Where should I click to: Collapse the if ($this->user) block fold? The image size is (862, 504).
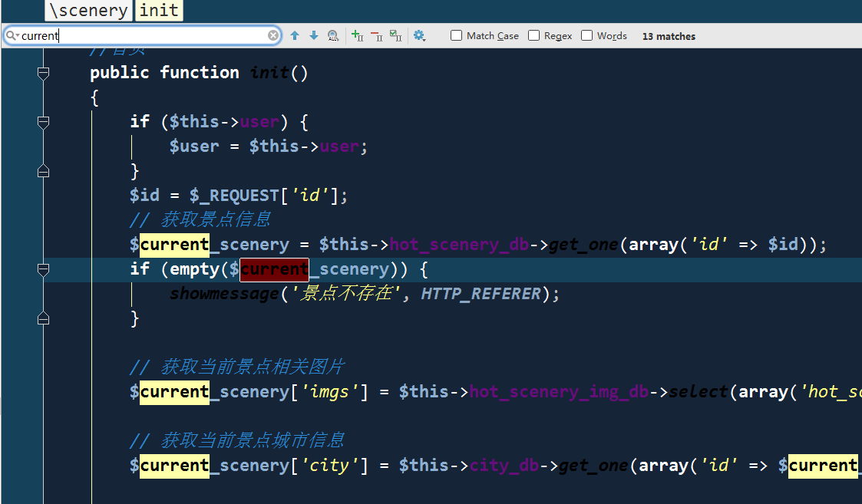[x=44, y=122]
